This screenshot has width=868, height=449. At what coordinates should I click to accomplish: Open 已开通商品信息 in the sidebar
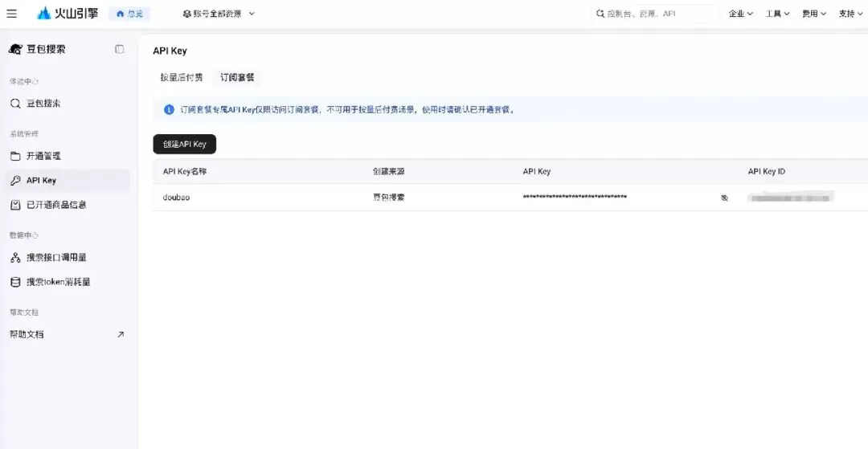pyautogui.click(x=68, y=205)
